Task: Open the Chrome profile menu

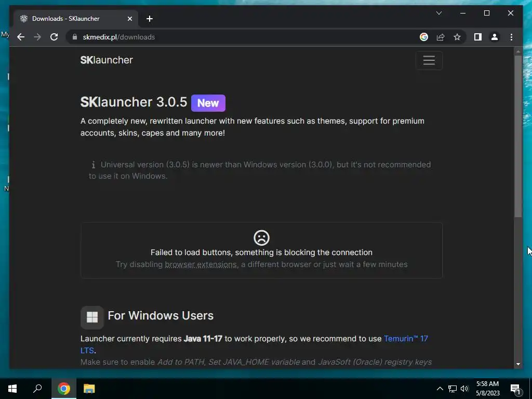Action: 495,37
